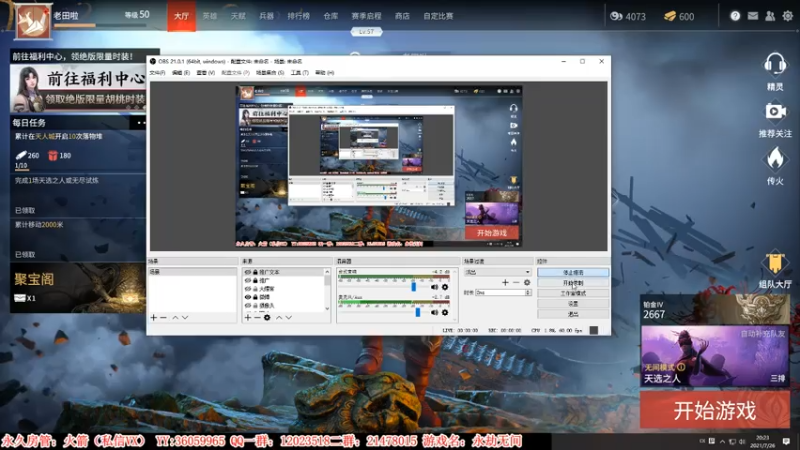Toggle visibility of the fourth source row
This screenshot has width=800, height=450.
[248, 297]
